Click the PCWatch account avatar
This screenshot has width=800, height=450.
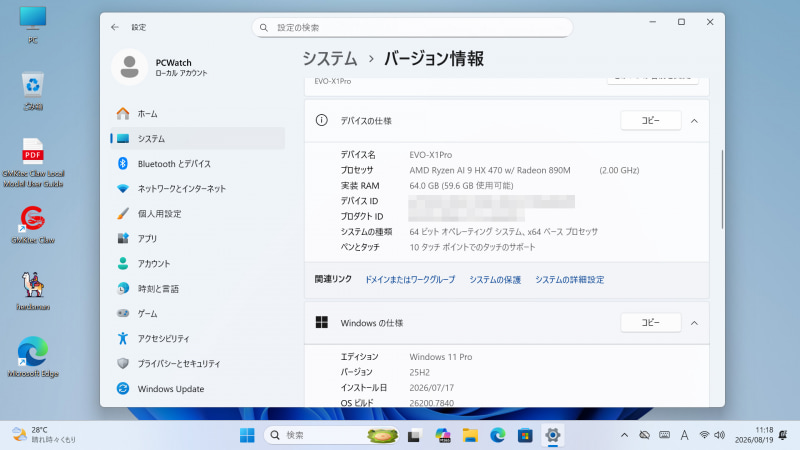130,67
